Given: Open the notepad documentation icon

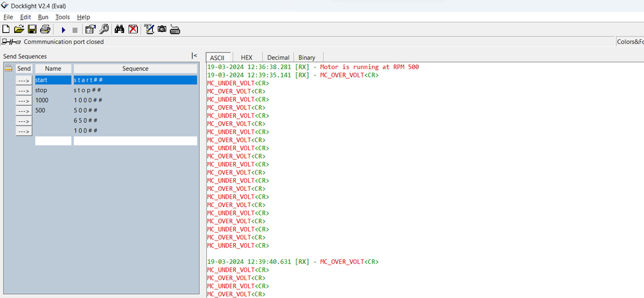Looking at the screenshot, I should click(x=149, y=29).
